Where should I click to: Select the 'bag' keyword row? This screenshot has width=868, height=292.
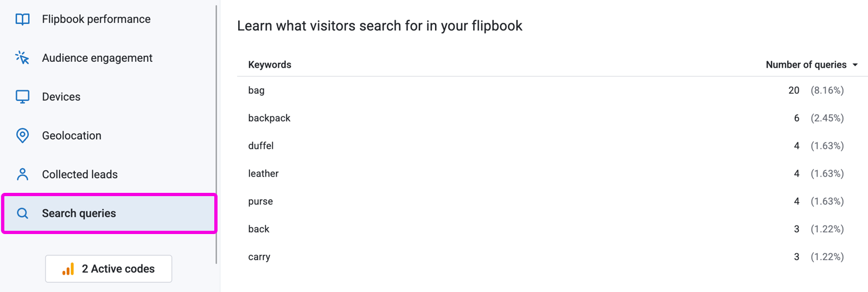tap(552, 90)
